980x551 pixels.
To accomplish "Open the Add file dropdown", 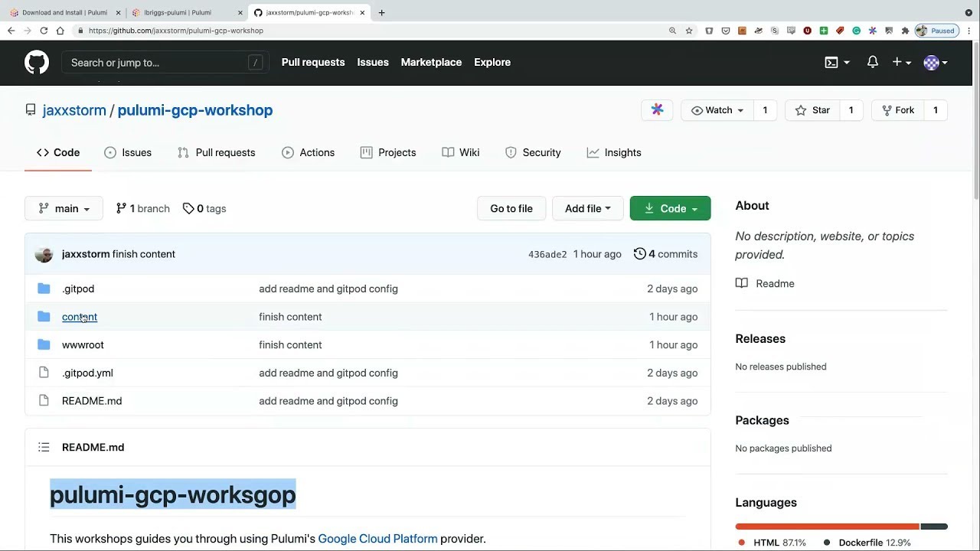I will [588, 208].
